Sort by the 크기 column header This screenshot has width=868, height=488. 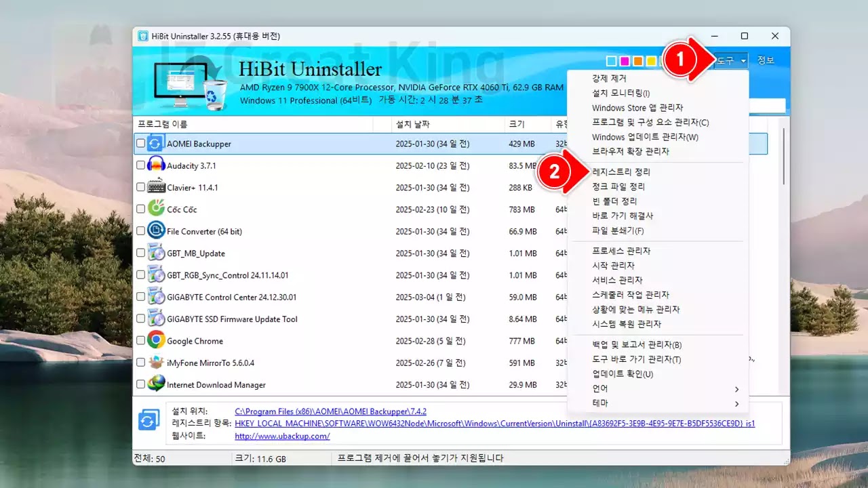[528, 125]
